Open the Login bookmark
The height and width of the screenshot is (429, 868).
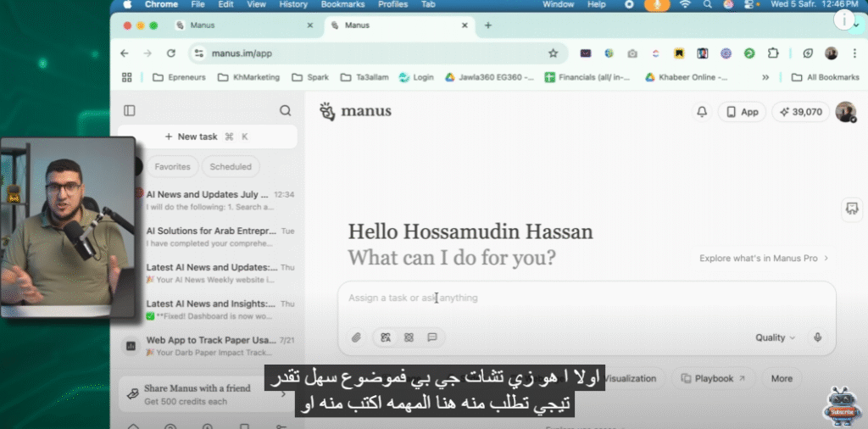tap(416, 77)
